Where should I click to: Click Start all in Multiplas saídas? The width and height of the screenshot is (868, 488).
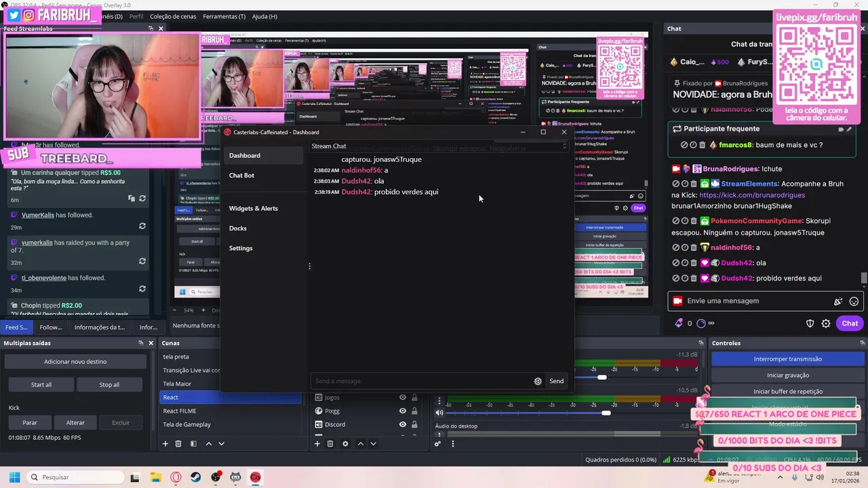41,385
